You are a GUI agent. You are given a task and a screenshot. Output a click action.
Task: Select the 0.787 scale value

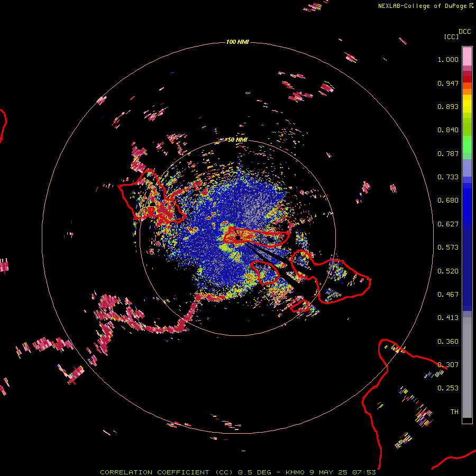click(x=448, y=153)
